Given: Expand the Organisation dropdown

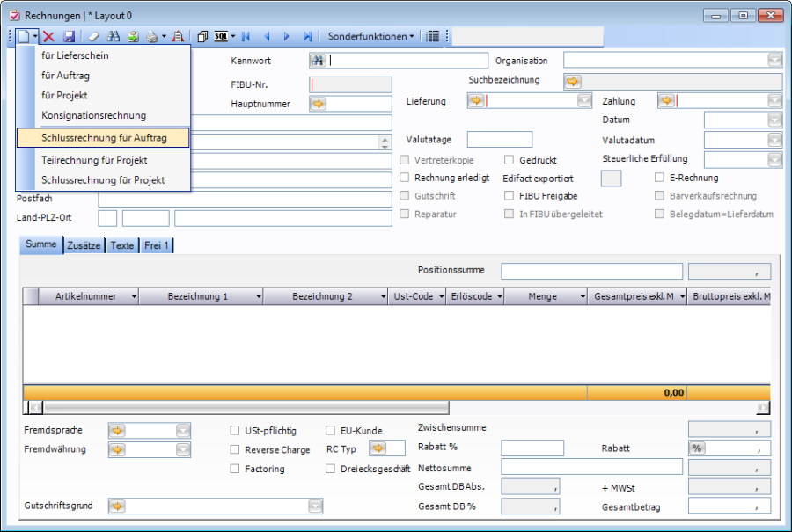Looking at the screenshot, I should pyautogui.click(x=774, y=60).
